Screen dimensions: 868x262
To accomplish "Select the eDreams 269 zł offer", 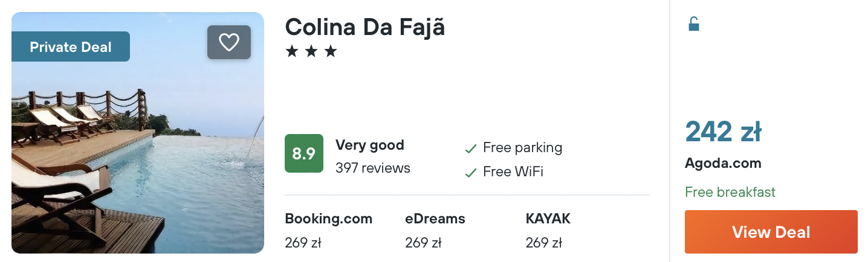I will click(435, 231).
